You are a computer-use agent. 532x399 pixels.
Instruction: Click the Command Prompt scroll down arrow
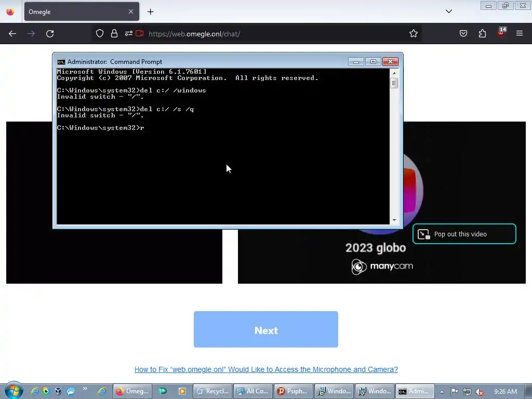[394, 220]
